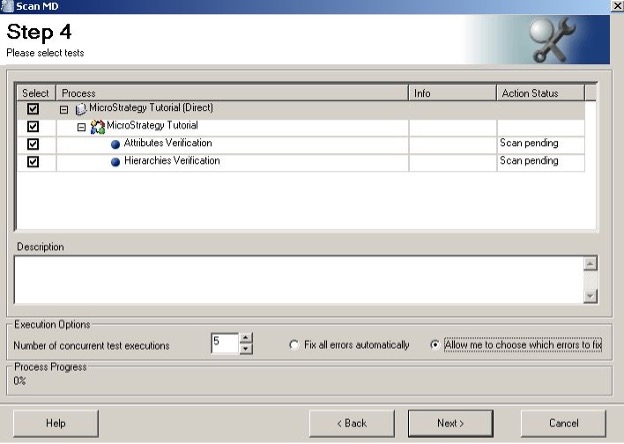
Task: Select Allow me to choose errors option
Action: coord(435,345)
